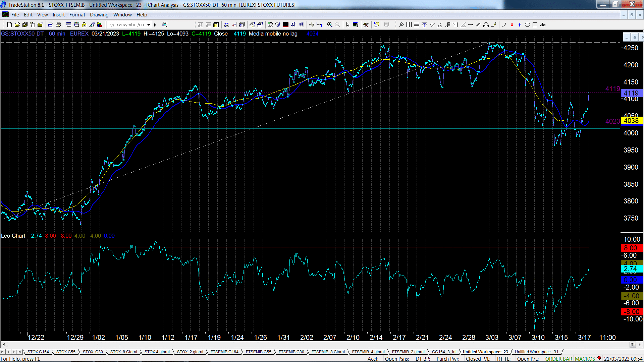
Task: Switch to the FTSEMIB C30 tab
Action: [x=291, y=352]
